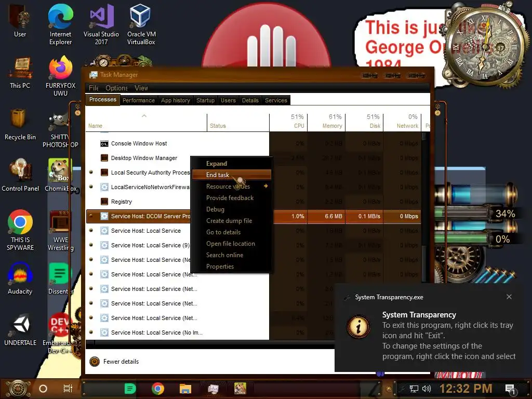Launch WWE Wrestling desktop shortcut

click(60, 231)
